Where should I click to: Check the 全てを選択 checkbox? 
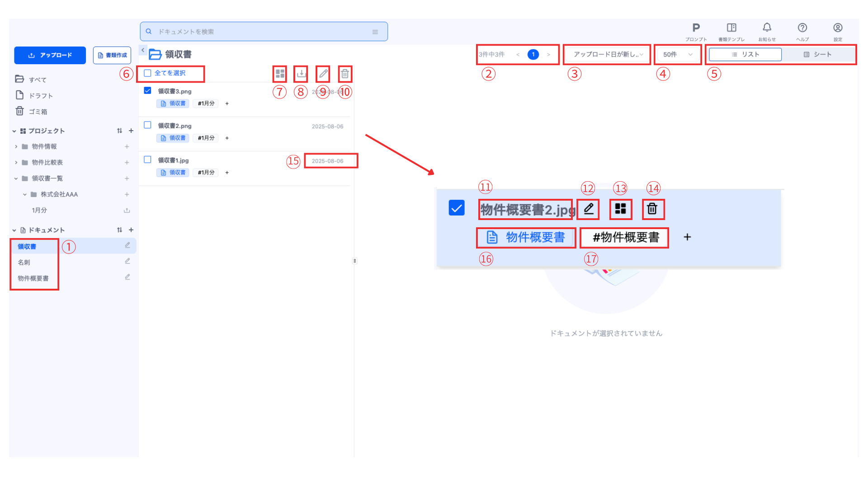click(x=147, y=73)
